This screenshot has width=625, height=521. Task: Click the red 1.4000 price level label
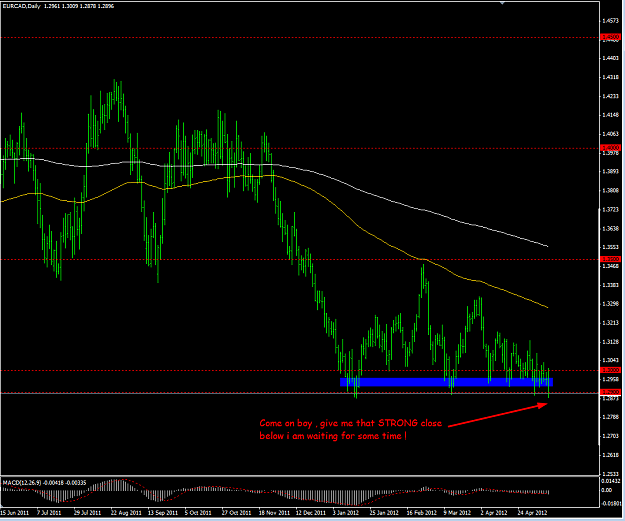click(x=611, y=148)
